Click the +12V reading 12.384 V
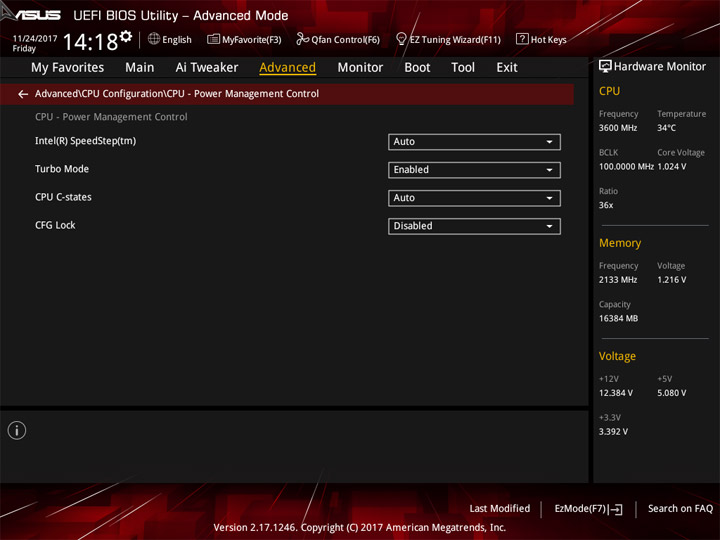The width and height of the screenshot is (720, 540). click(x=616, y=393)
